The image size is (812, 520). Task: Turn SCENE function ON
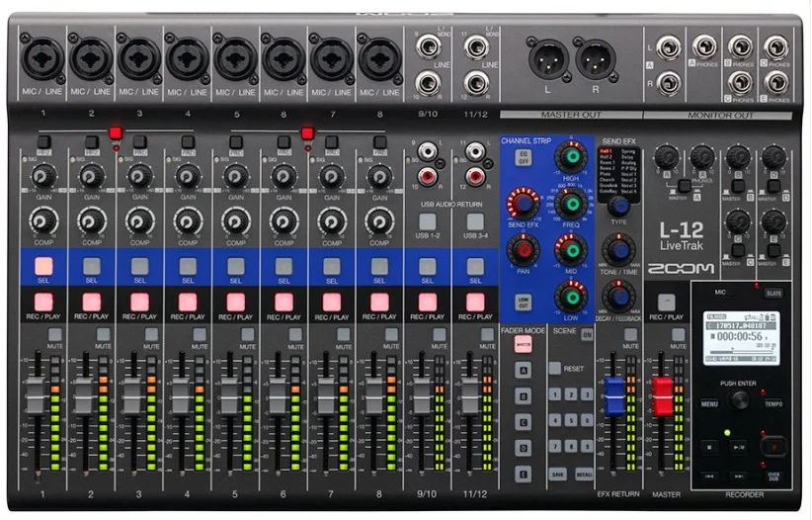pyautogui.click(x=587, y=334)
